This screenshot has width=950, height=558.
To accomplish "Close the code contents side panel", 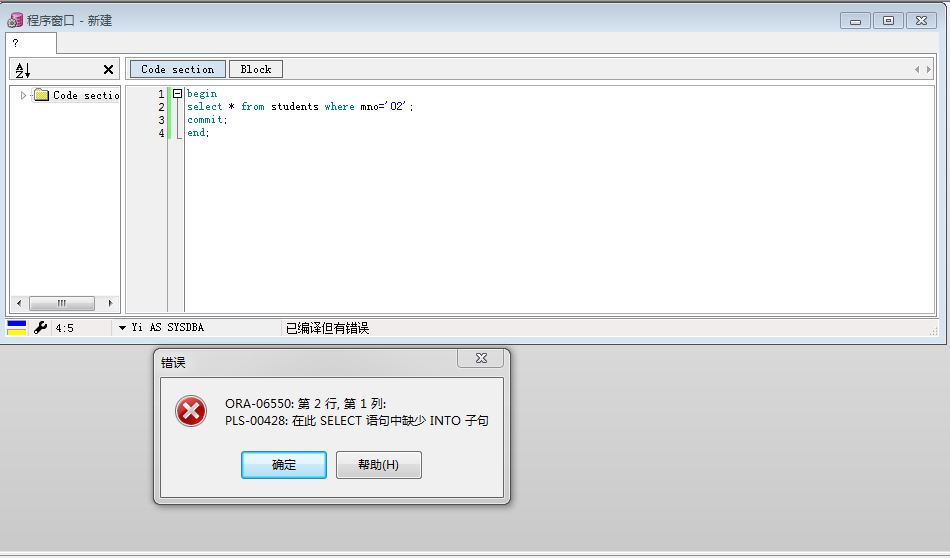I will 108,70.
